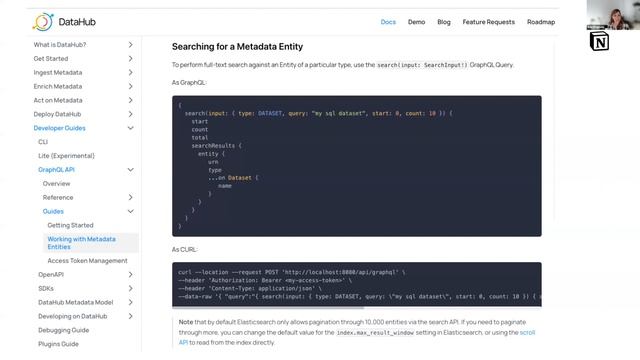Open the CLI sidebar page
The width and height of the screenshot is (640, 360).
coord(43,142)
